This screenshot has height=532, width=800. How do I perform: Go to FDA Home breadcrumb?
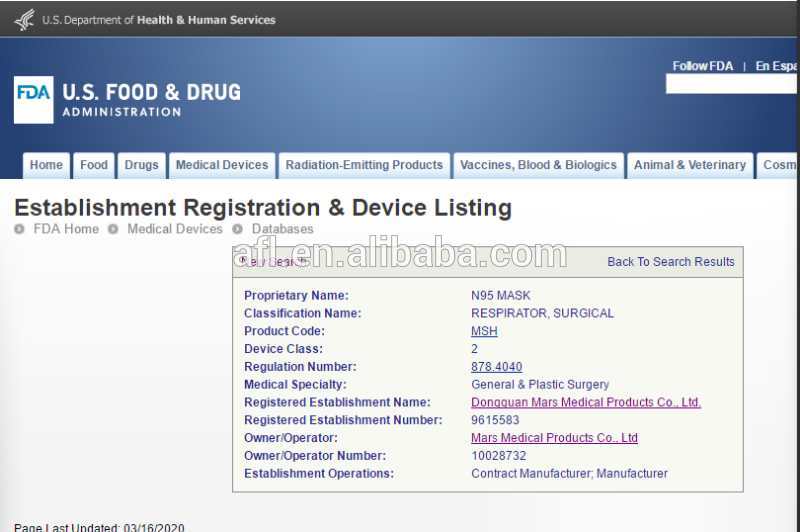tap(66, 229)
